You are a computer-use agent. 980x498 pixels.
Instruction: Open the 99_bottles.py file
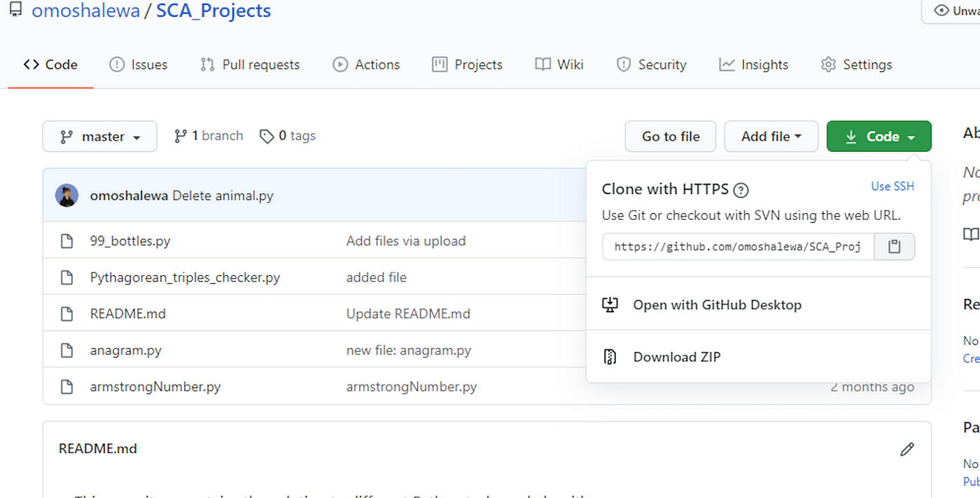point(130,241)
